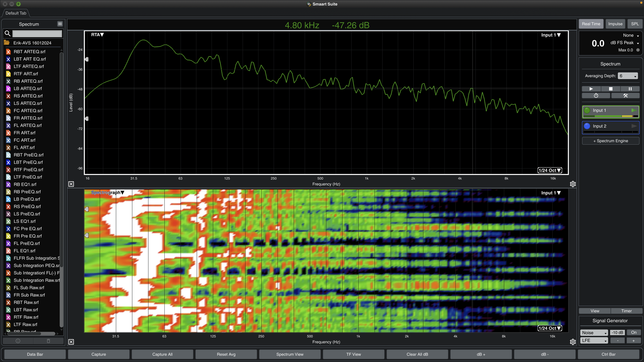Open RTA 1/24 Oct resolution dropdown

pos(549,170)
